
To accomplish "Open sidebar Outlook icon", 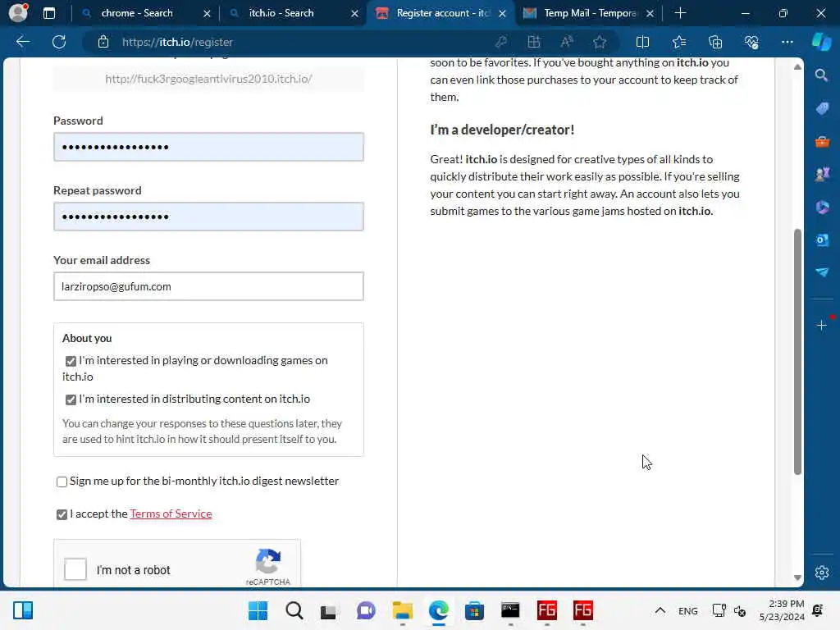I will (822, 240).
